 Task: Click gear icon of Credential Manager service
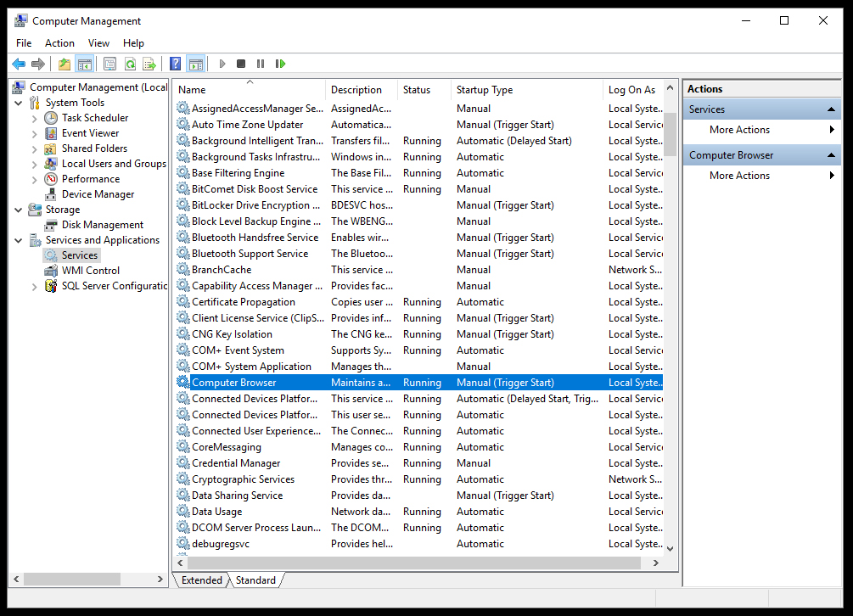point(182,462)
